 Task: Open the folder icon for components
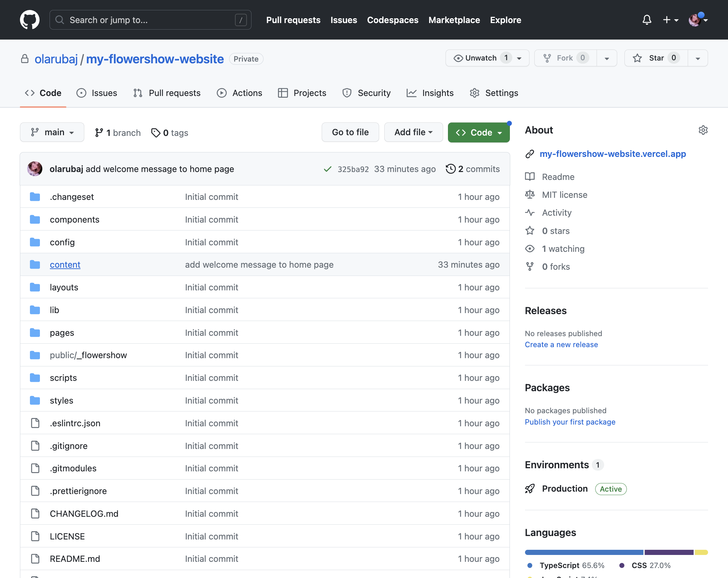35,220
